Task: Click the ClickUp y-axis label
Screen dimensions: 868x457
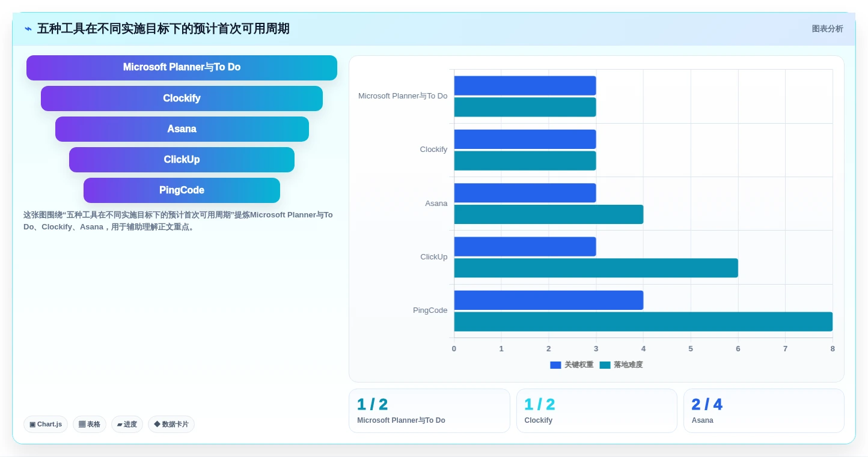Action: coord(434,257)
